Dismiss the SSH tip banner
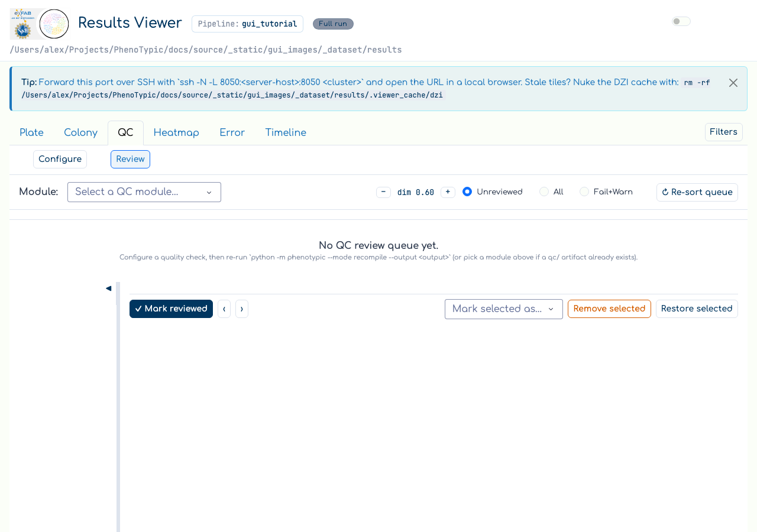 click(733, 83)
